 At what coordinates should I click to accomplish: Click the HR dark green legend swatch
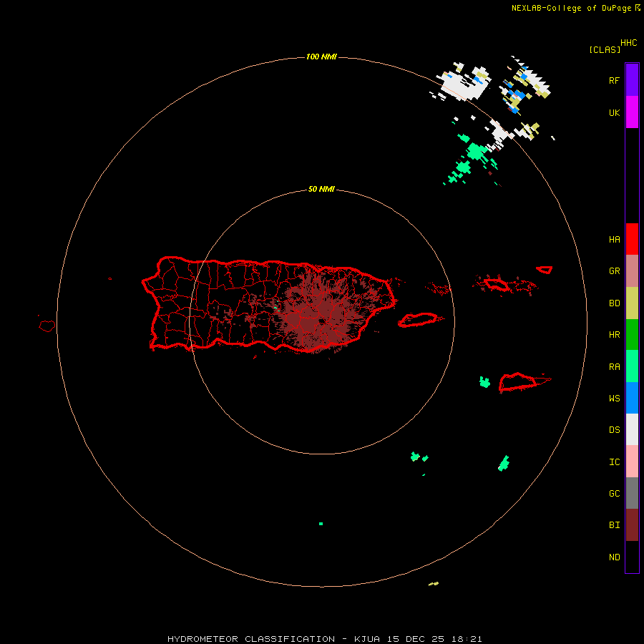pyautogui.click(x=632, y=335)
